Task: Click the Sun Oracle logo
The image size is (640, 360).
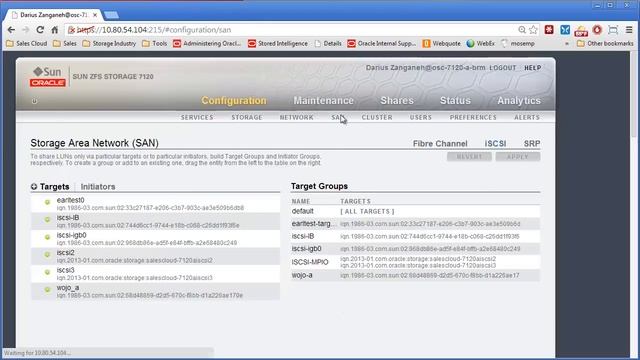Action: (x=48, y=76)
